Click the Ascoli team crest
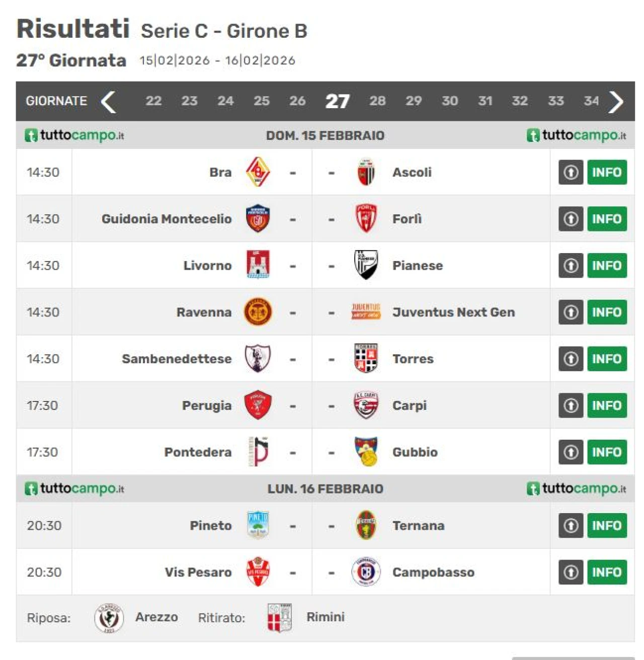The image size is (644, 660). coord(366,172)
